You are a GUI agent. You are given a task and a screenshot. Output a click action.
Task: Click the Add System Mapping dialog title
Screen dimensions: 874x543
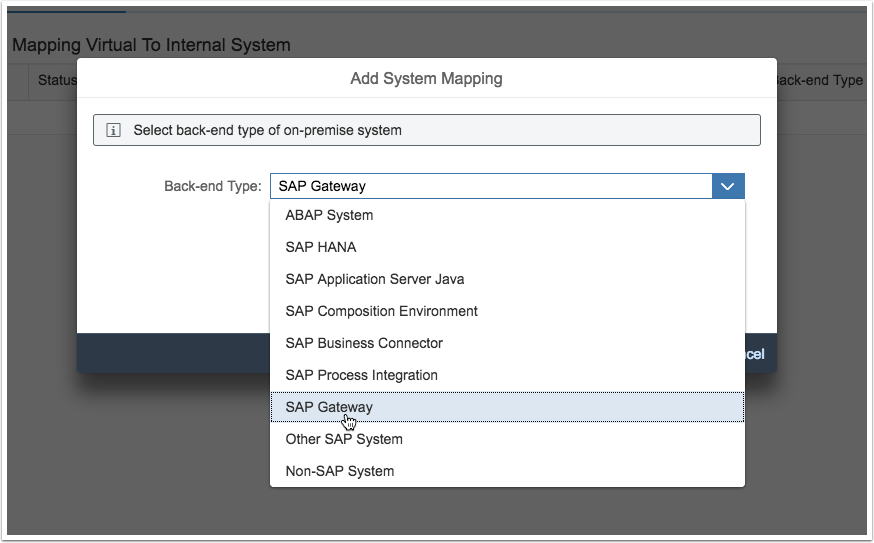tap(426, 79)
